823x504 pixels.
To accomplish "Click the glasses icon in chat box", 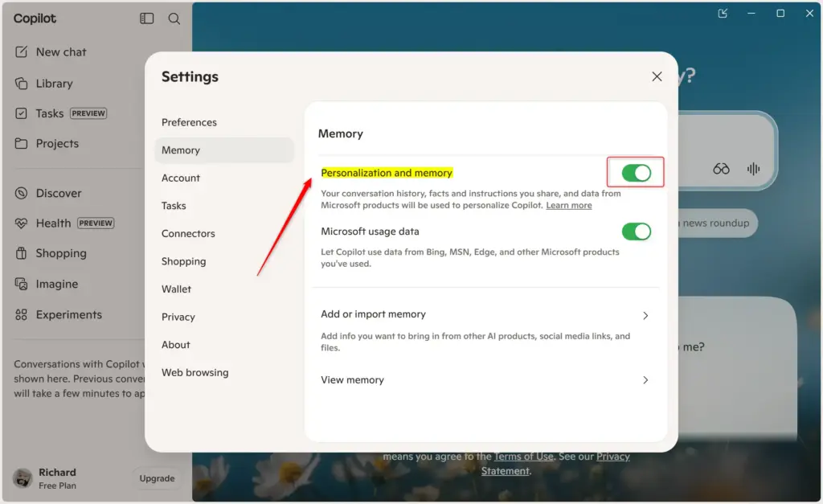I will pyautogui.click(x=721, y=169).
